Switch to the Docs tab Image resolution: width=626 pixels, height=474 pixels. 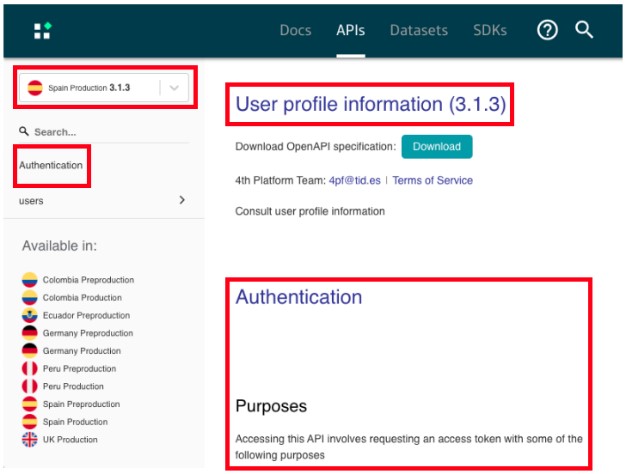click(x=295, y=30)
